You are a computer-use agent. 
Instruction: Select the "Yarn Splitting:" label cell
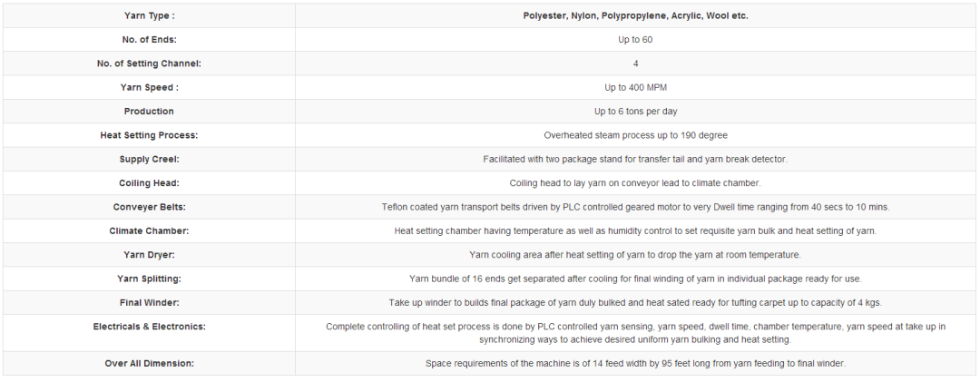point(149,279)
